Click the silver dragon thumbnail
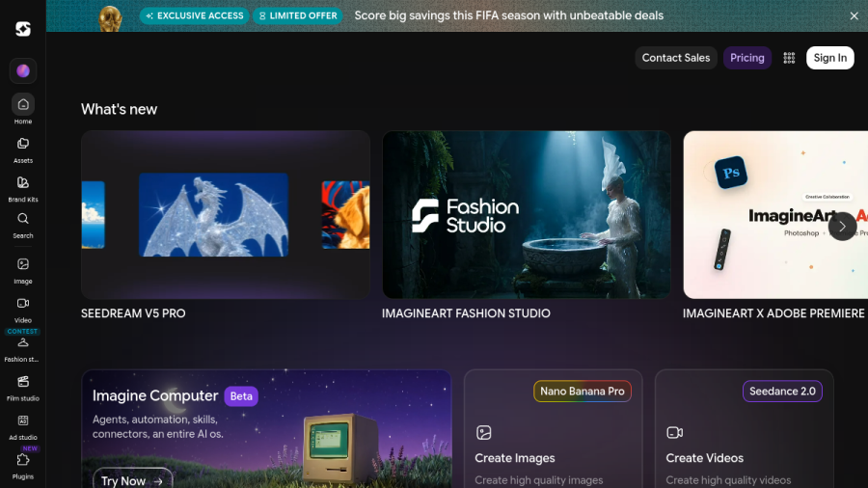 point(213,215)
